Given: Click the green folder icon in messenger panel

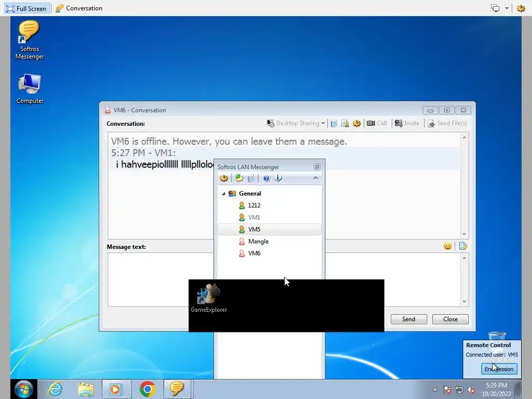Looking at the screenshot, I should click(240, 178).
